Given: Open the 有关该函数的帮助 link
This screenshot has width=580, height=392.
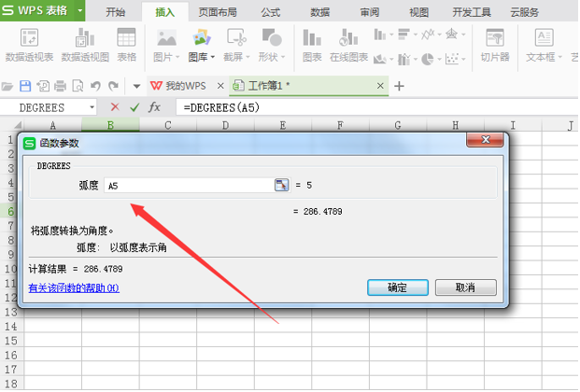Looking at the screenshot, I should click(x=74, y=287).
